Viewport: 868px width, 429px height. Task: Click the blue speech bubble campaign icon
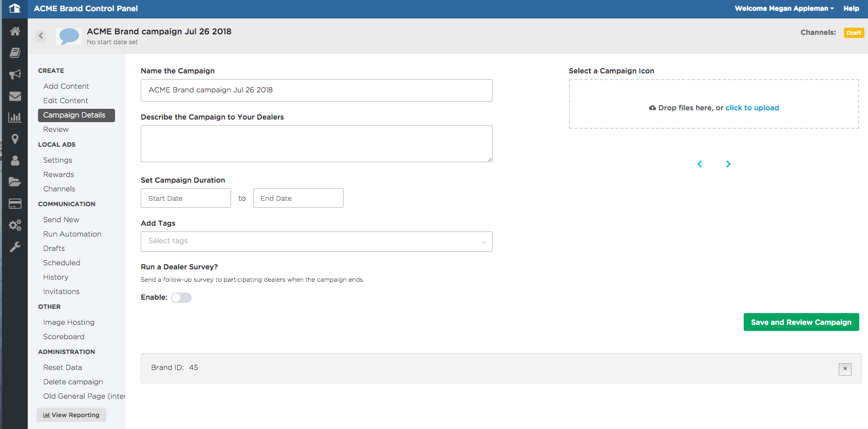click(69, 36)
